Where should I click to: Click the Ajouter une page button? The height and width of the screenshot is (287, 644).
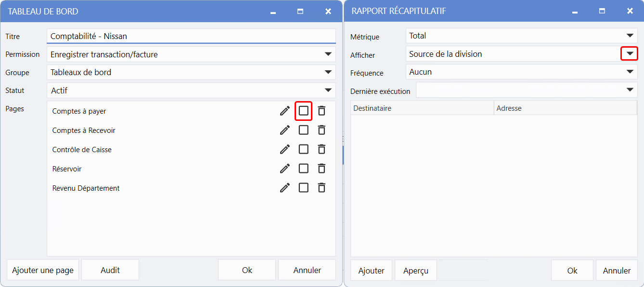(43, 270)
